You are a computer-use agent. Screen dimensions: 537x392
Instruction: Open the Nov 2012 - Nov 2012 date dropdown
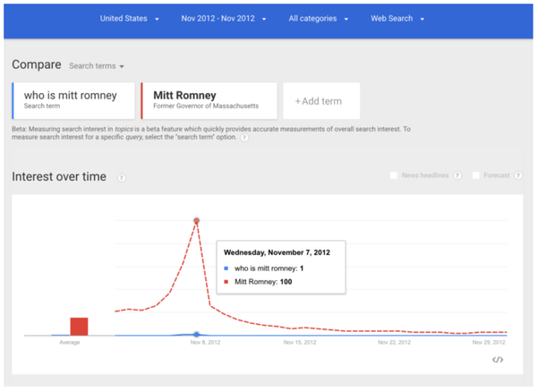tap(223, 19)
